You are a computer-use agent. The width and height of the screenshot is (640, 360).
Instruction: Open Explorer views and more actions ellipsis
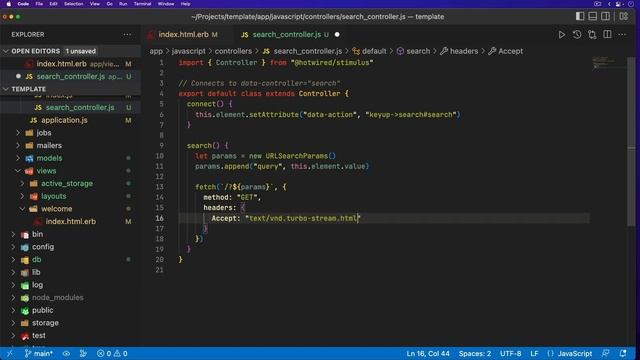click(127, 35)
